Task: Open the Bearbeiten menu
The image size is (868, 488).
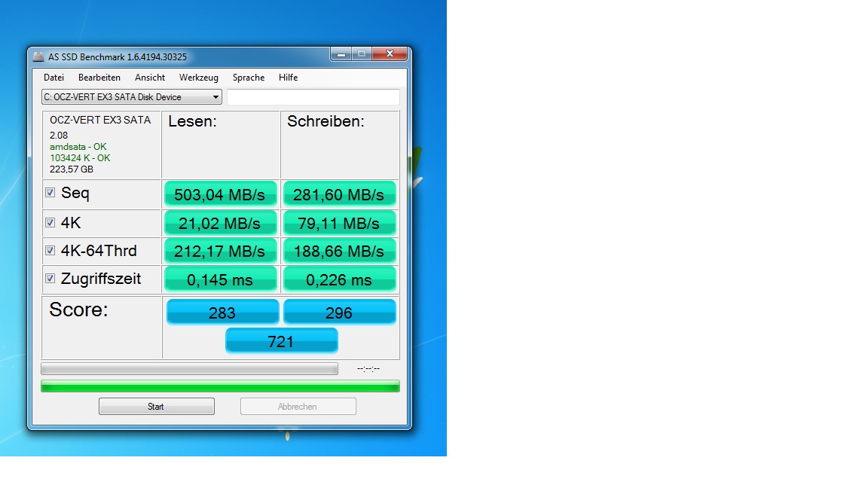Action: pos(99,78)
